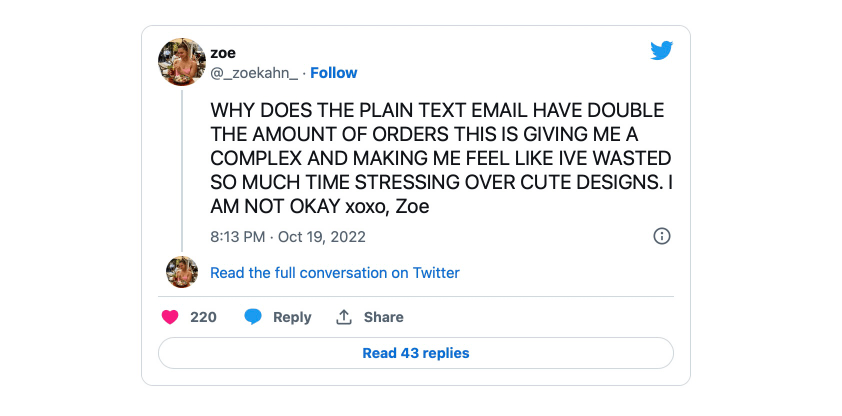Click the "Oct 19, 2022" date
The height and width of the screenshot is (416, 842).
(322, 237)
